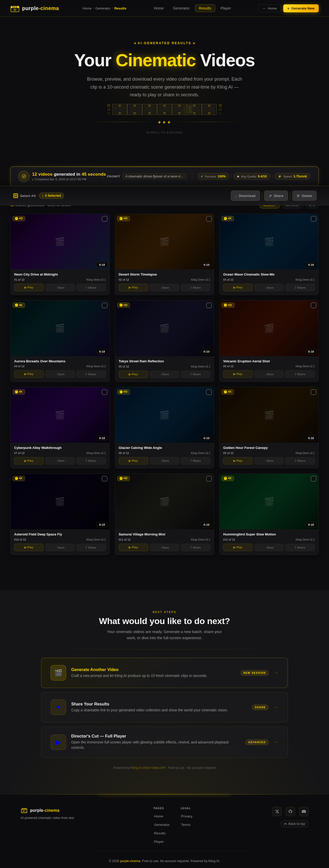Click the clapperboard icon on Generate Another Video
The height and width of the screenshot is (868, 329).
(58, 673)
